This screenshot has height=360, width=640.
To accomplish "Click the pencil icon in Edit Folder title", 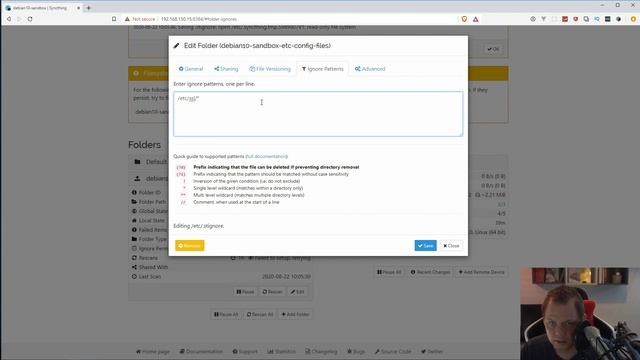I will coord(176,46).
